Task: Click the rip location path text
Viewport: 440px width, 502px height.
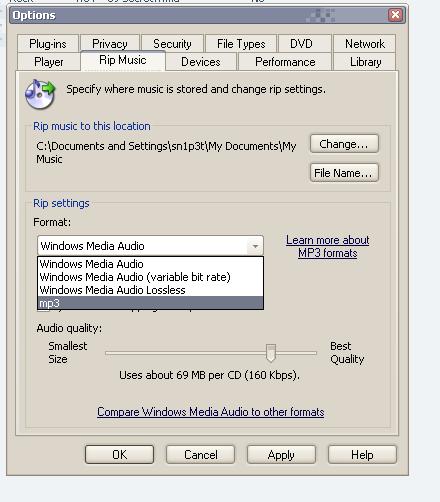Action: 166,152
